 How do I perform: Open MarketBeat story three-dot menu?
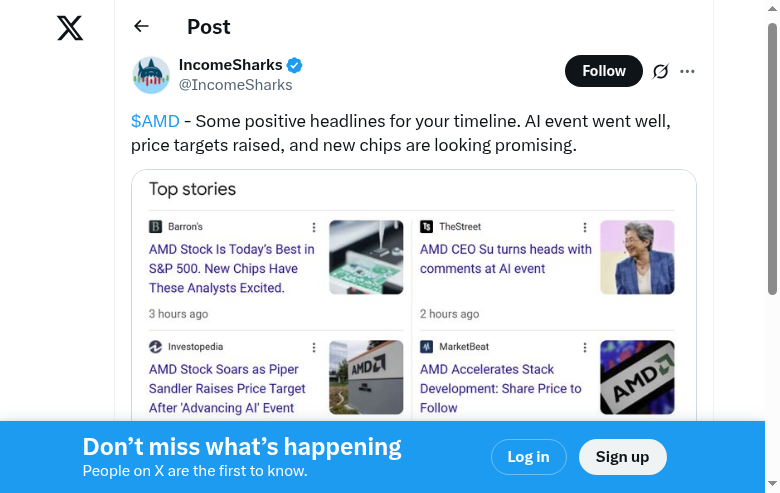tap(585, 347)
